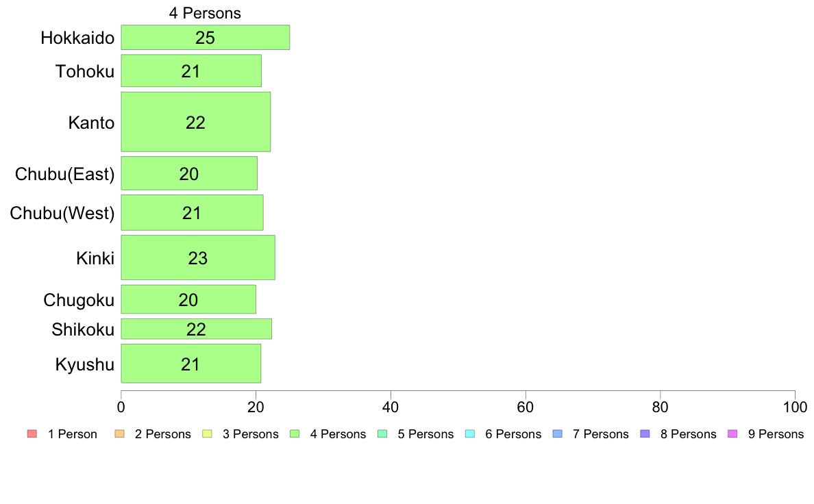Select the Kinki bar showing 23
Screen dimensions: 814x504
click(x=198, y=257)
